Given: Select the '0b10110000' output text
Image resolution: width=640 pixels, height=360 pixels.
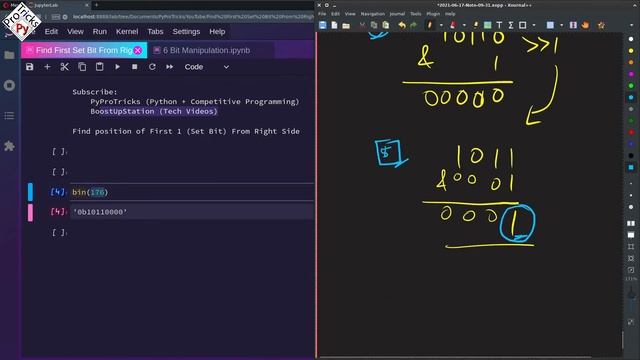Looking at the screenshot, I should [x=100, y=212].
